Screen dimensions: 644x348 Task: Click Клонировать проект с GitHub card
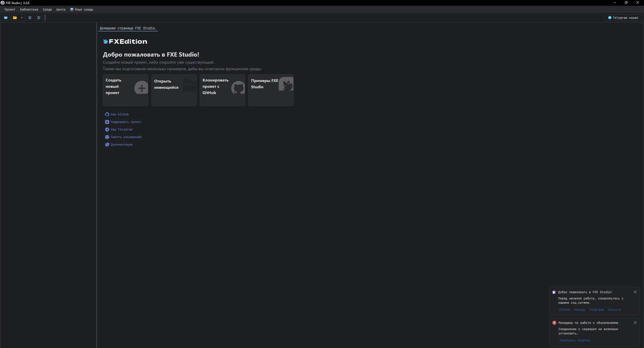coord(222,90)
